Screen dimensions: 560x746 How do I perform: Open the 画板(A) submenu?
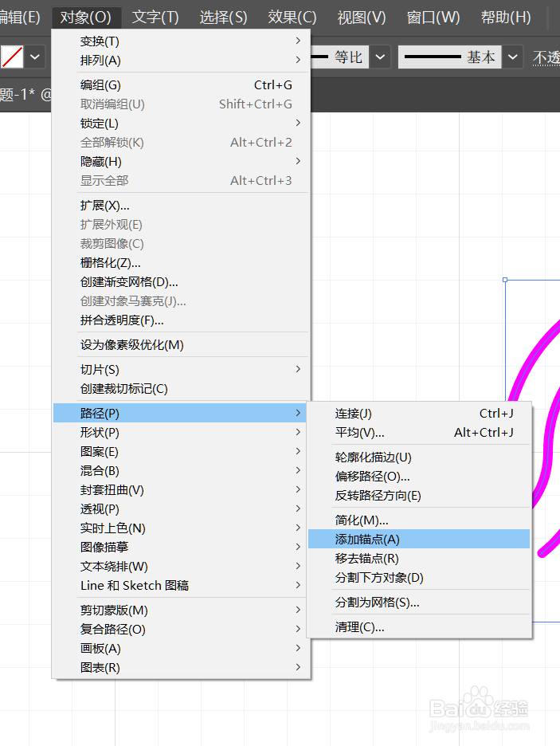pos(181,649)
